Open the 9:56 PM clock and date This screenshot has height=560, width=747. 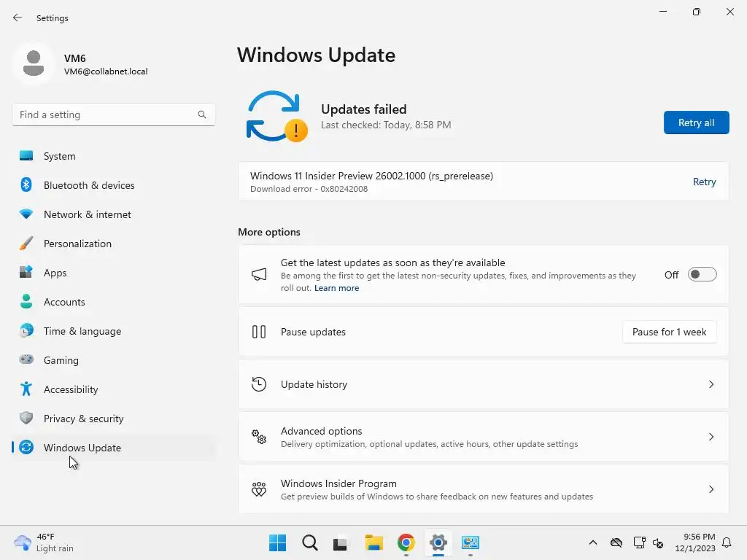[x=695, y=542]
